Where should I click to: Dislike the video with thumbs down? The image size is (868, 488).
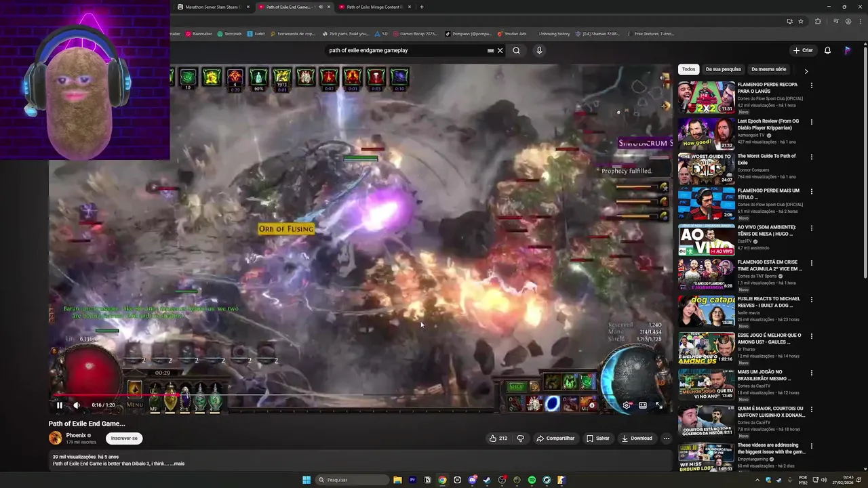coord(520,439)
